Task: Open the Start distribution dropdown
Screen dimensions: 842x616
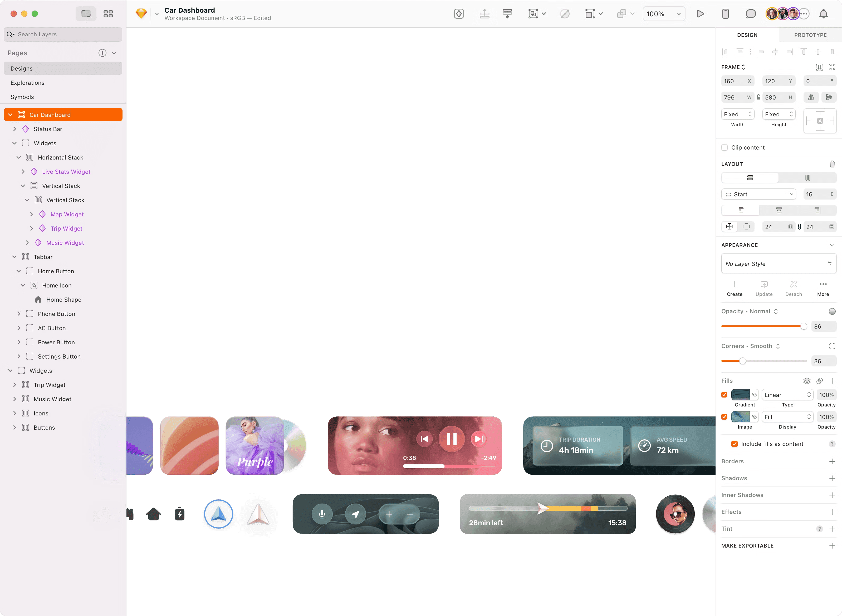Action: click(x=758, y=194)
